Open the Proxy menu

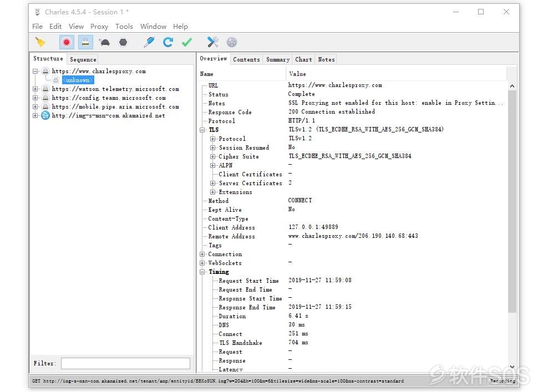pyautogui.click(x=99, y=27)
